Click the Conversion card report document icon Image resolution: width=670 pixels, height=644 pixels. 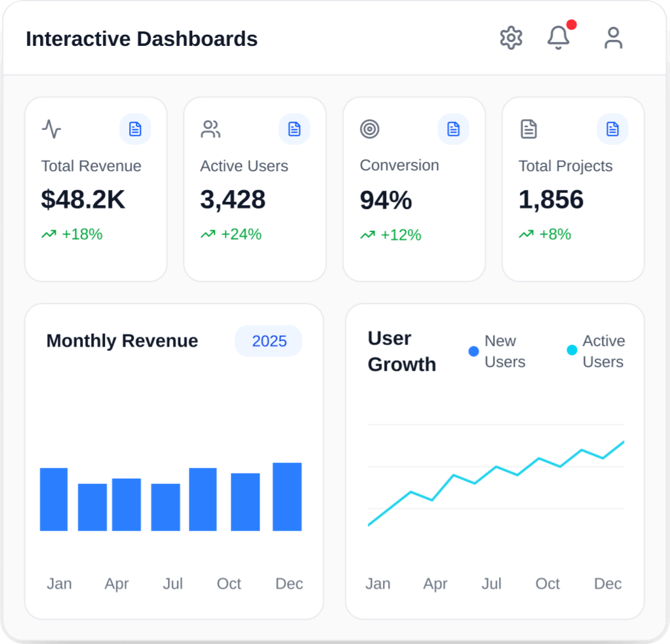[x=453, y=129]
